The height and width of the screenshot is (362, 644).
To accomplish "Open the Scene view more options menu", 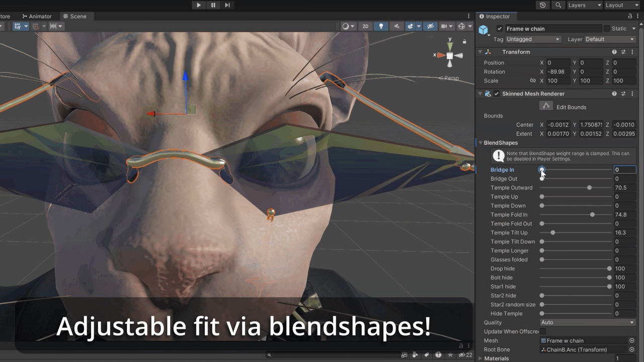I will (469, 17).
